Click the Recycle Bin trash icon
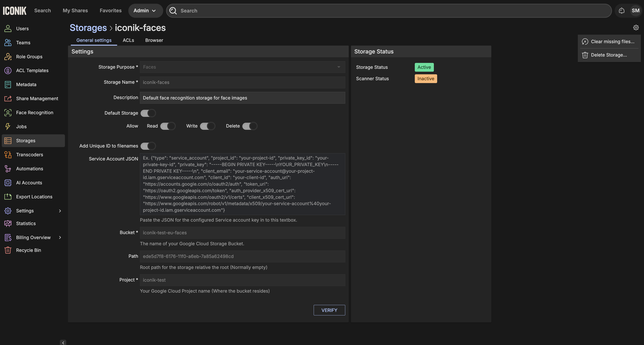 [8, 250]
